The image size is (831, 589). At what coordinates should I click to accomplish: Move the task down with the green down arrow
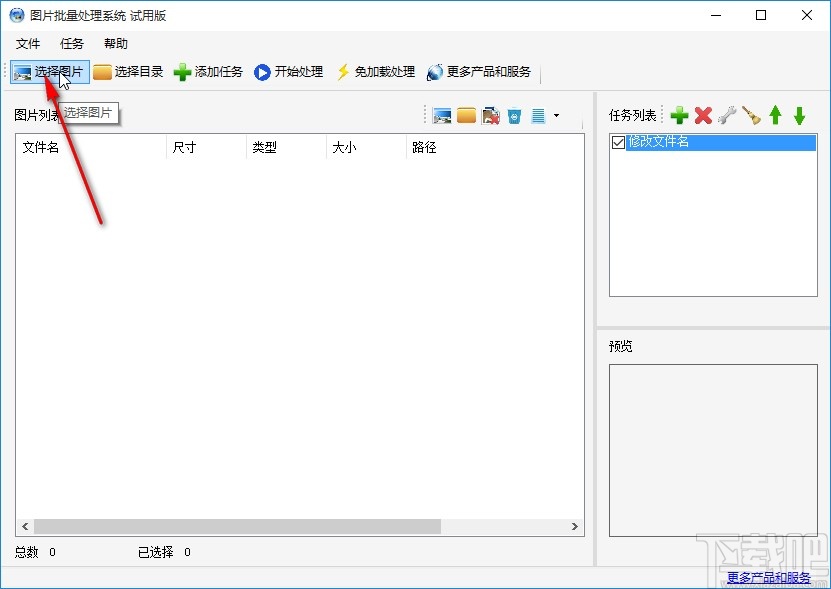(800, 115)
